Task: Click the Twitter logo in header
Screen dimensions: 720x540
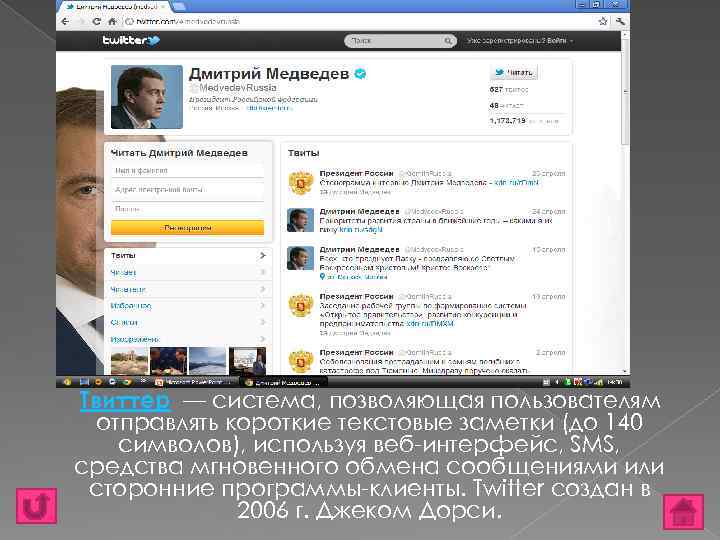Action: pos(131,40)
